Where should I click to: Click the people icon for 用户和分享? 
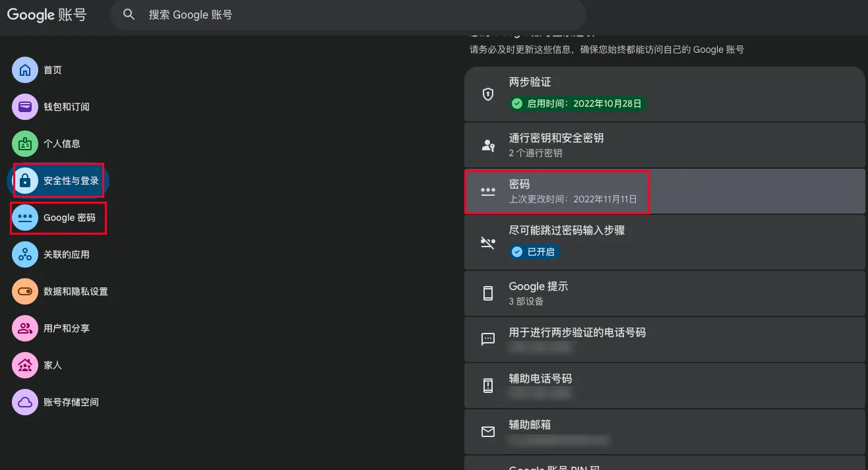[25, 328]
